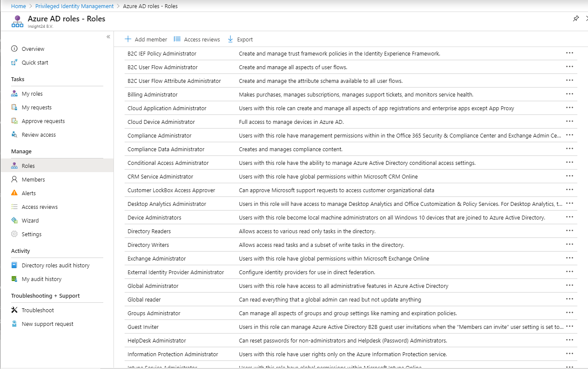Click the Members person icon
Image resolution: width=588 pixels, height=369 pixels.
tap(15, 179)
